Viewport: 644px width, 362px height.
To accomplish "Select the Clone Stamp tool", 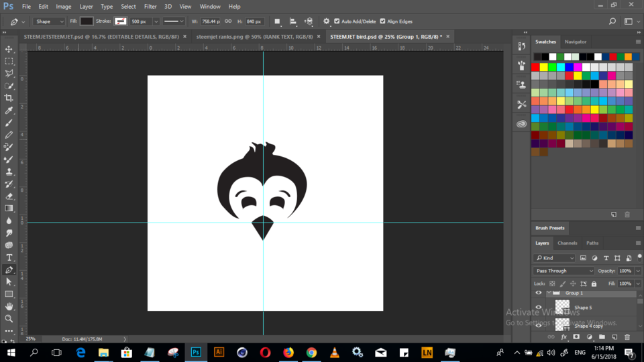I will [9, 172].
